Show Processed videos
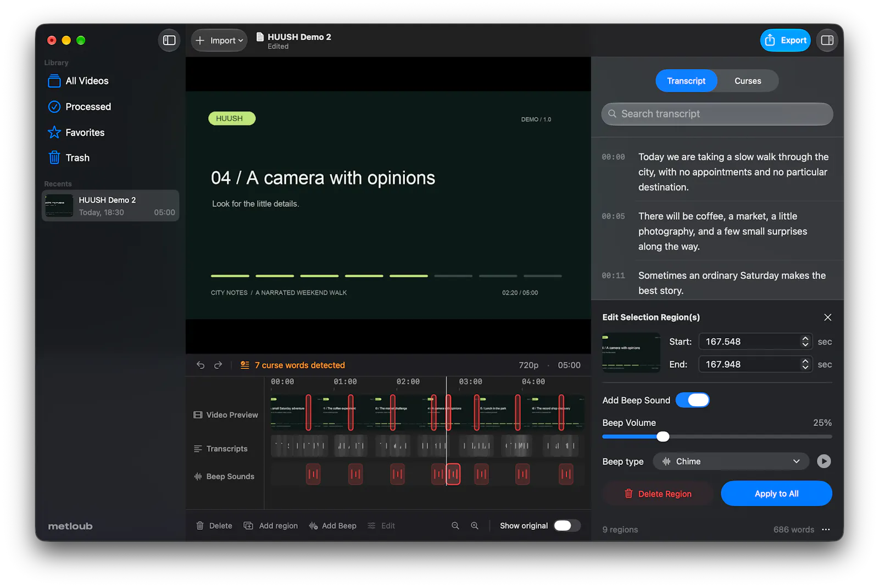 79,107
